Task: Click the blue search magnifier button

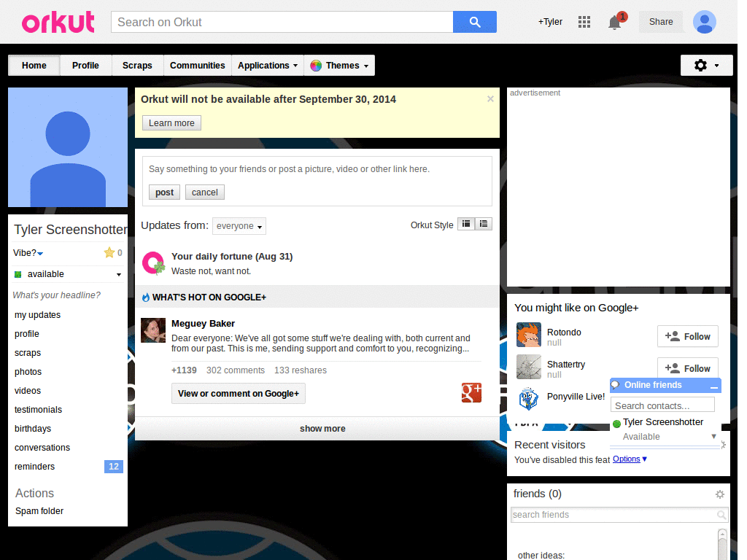Action: coord(474,22)
